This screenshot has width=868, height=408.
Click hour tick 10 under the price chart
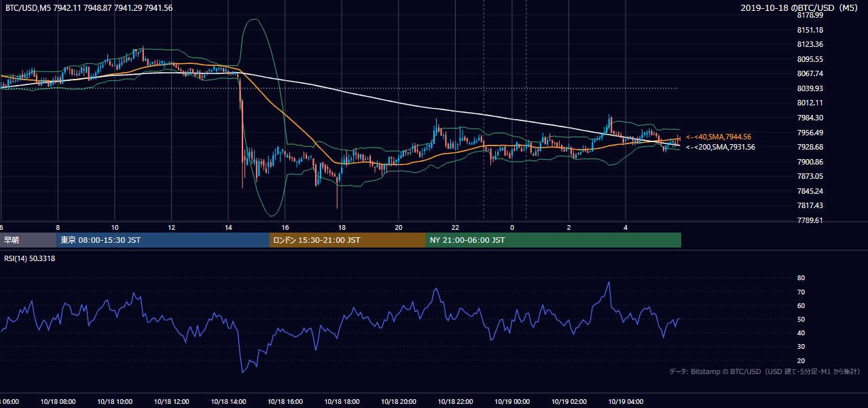(115, 227)
